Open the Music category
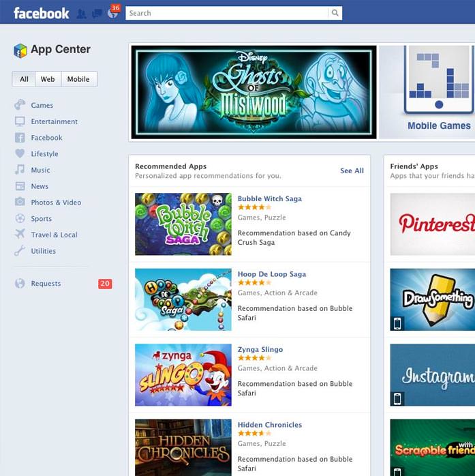The height and width of the screenshot is (476, 475). [41, 170]
